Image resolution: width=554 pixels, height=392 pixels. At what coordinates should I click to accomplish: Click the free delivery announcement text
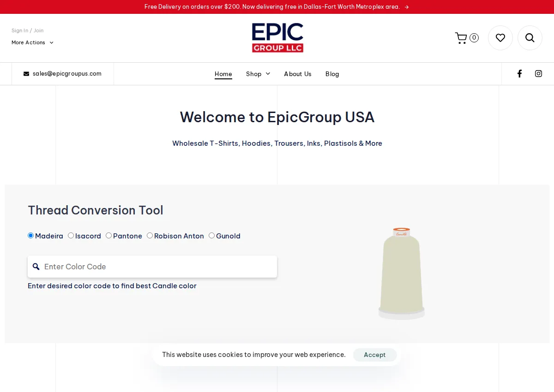(272, 7)
